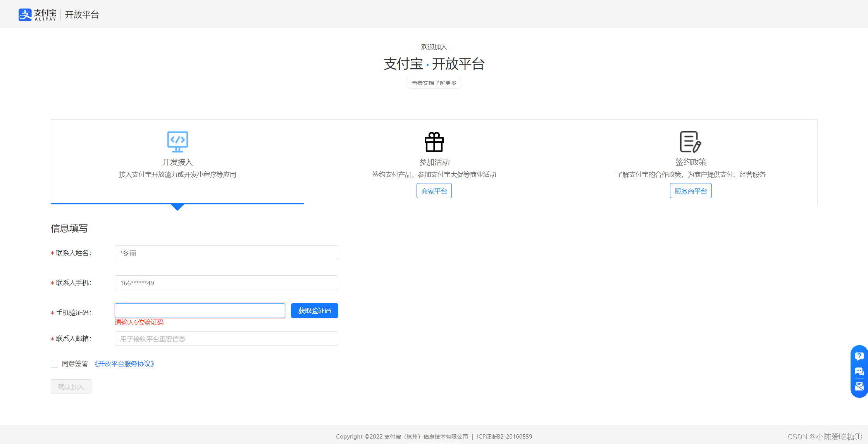Screen dimensions: 868x444
Task: Open 服务商平台 button
Action: 691,191
